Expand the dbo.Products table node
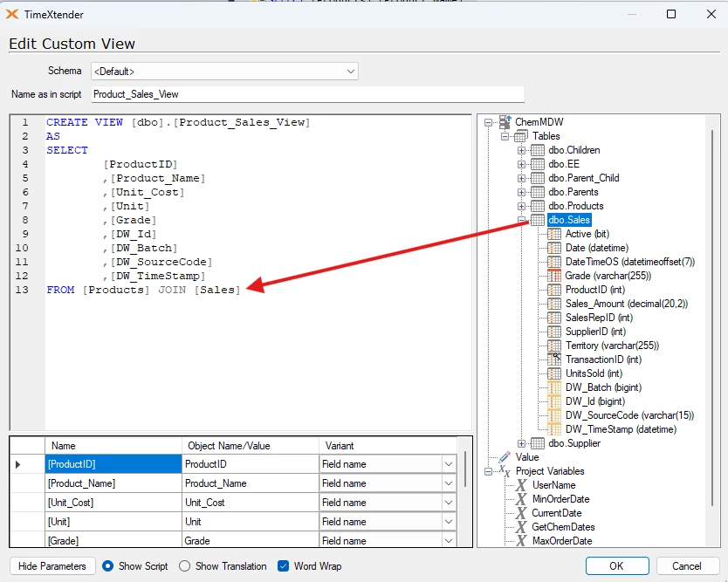This screenshot has width=728, height=582. [x=521, y=206]
